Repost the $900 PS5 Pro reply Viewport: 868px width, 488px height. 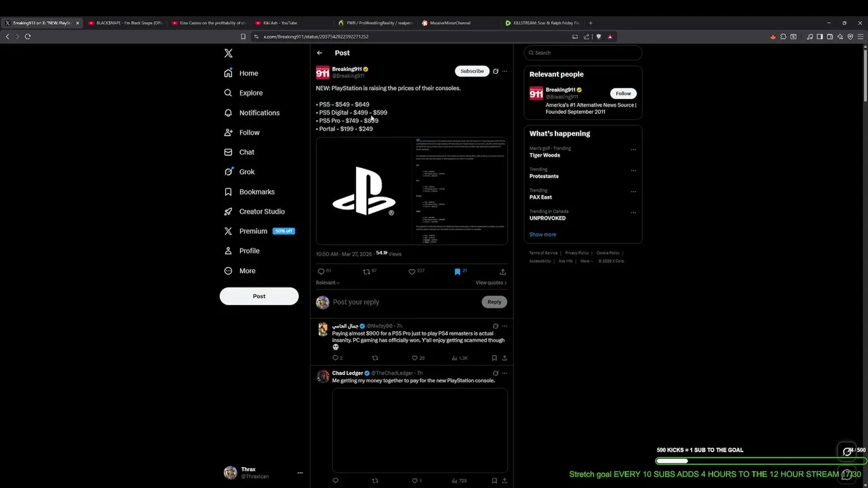coord(375,358)
